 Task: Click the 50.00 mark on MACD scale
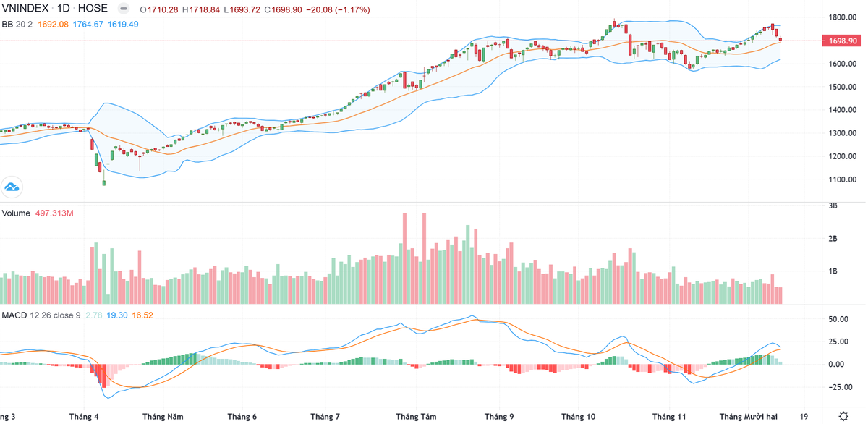(838, 318)
